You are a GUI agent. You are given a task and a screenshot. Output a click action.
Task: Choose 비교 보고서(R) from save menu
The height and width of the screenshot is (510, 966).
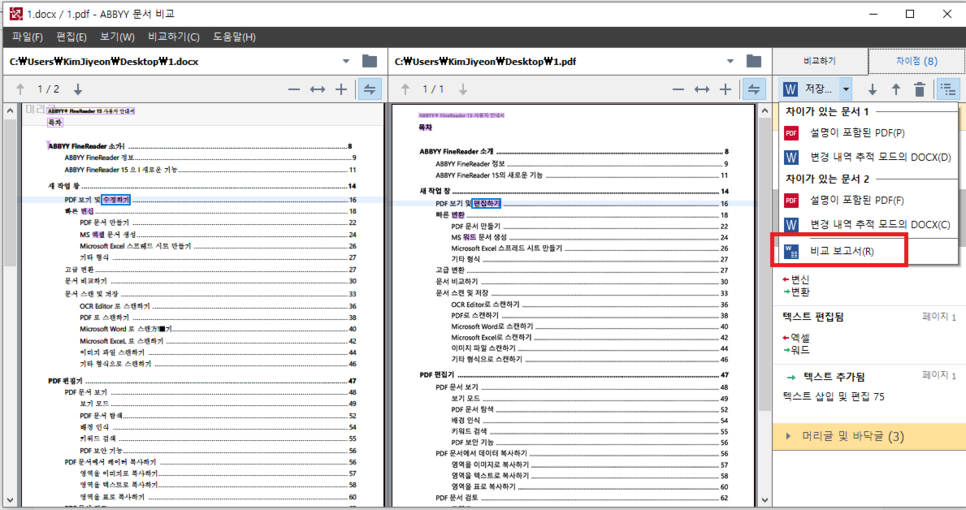(868, 251)
